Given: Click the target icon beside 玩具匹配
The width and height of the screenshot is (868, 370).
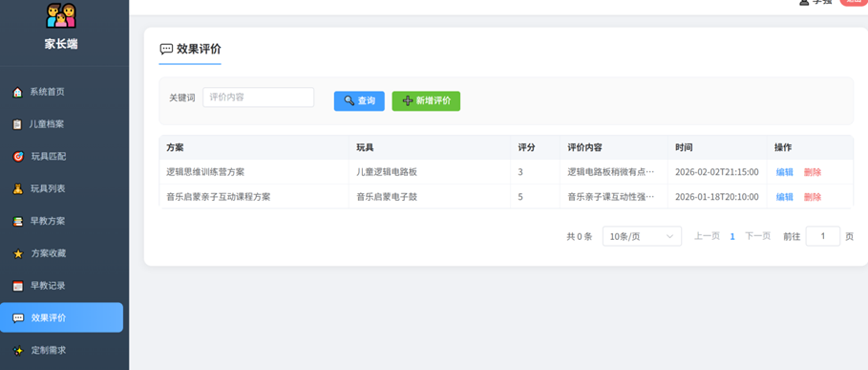Looking at the screenshot, I should [18, 157].
